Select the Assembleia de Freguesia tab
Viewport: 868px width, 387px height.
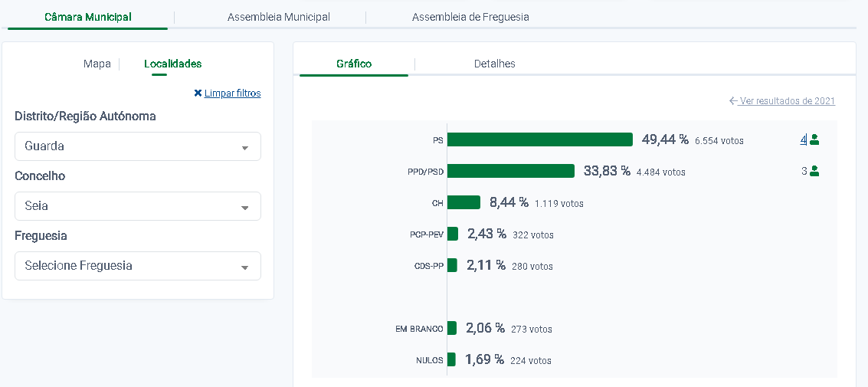pos(470,17)
